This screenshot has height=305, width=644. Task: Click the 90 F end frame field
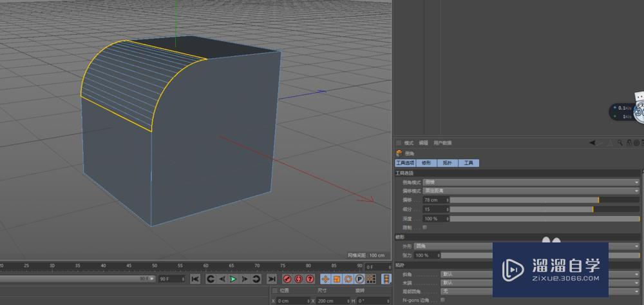[x=172, y=279]
